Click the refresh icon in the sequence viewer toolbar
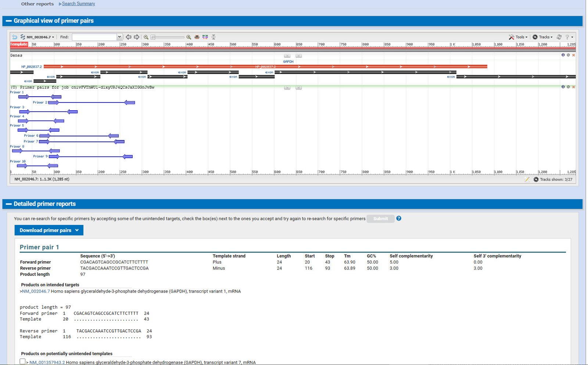Screen dimensions: 588x365 (559, 37)
